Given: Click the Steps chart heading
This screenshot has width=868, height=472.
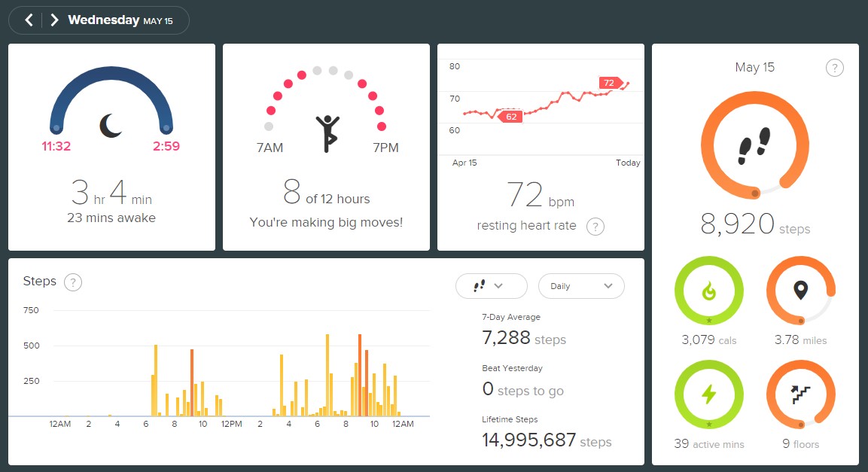Looking at the screenshot, I should (x=39, y=281).
